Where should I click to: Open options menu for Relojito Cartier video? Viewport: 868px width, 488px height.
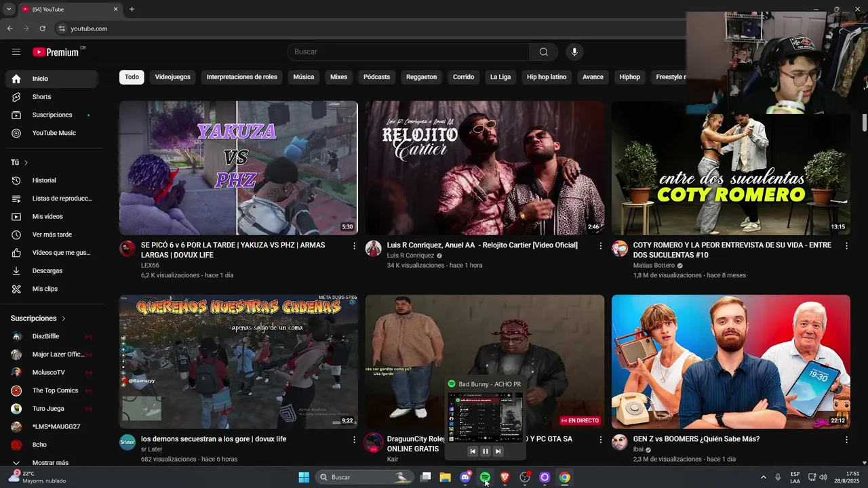coord(600,246)
